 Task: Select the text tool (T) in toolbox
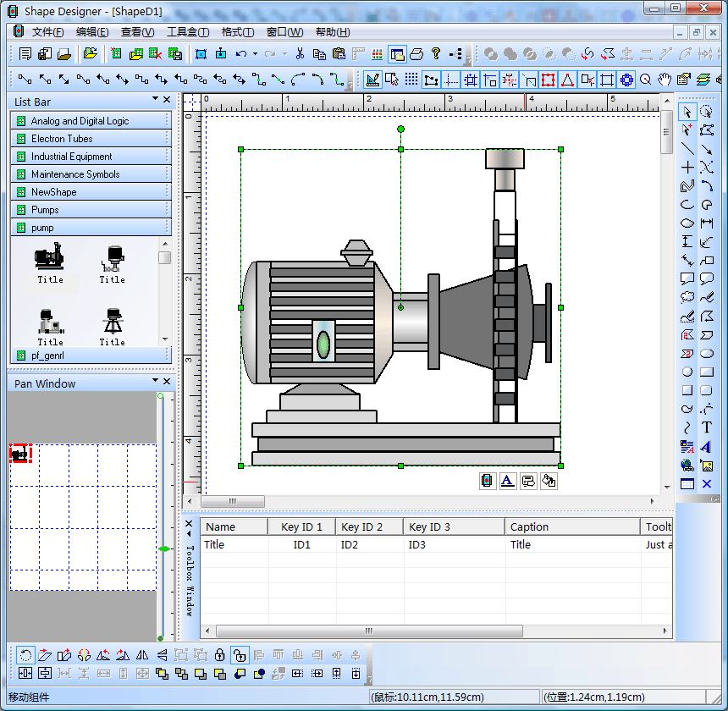pyautogui.click(x=707, y=428)
